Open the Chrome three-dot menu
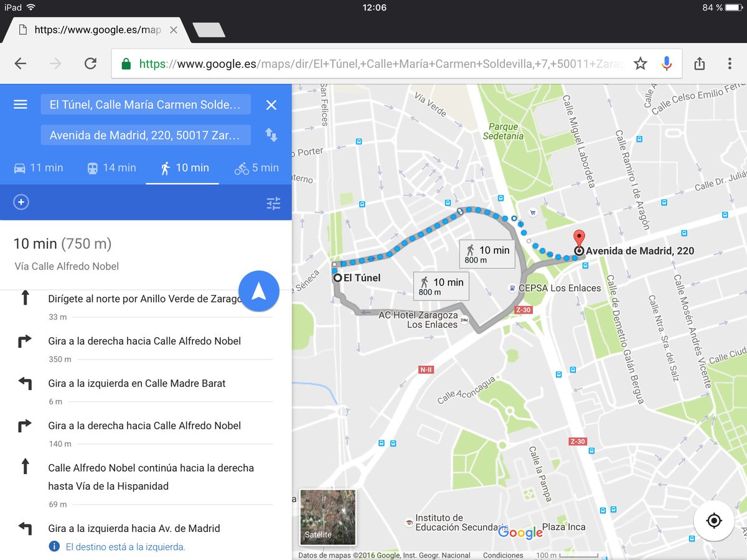 [x=730, y=63]
